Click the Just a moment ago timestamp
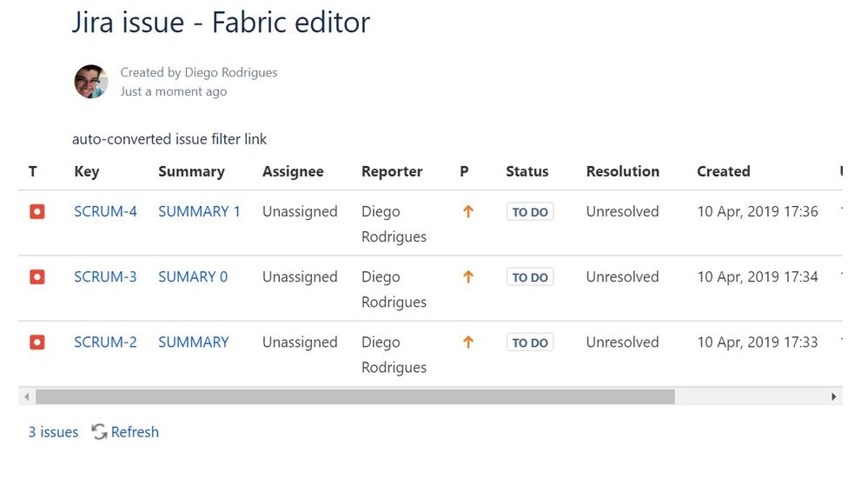This screenshot has height=485, width=868. pos(173,91)
